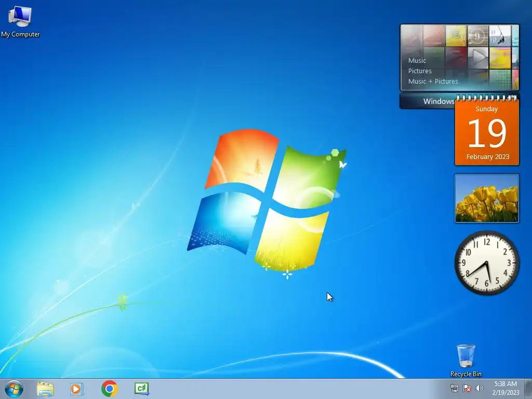
Task: Click the date 2/19/2023 in the taskbar
Action: click(506, 393)
